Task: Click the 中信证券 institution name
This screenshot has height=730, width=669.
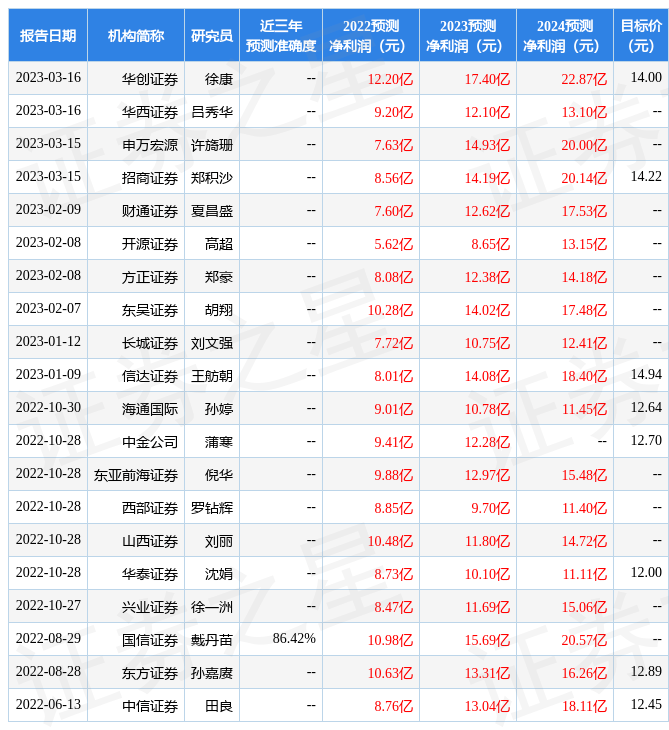Action: [x=150, y=706]
